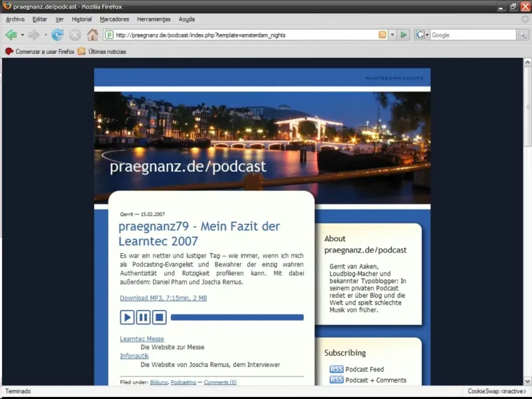Viewport: 532px width, 399px height.
Task: Click the 'Gerrit — 15.02.2007' post byline
Action: 142,214
